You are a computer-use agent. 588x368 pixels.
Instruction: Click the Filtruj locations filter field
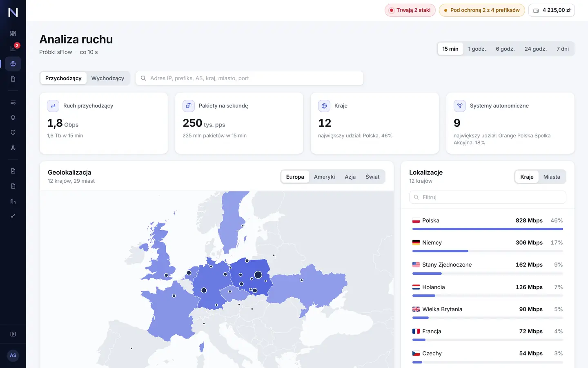[x=488, y=197]
